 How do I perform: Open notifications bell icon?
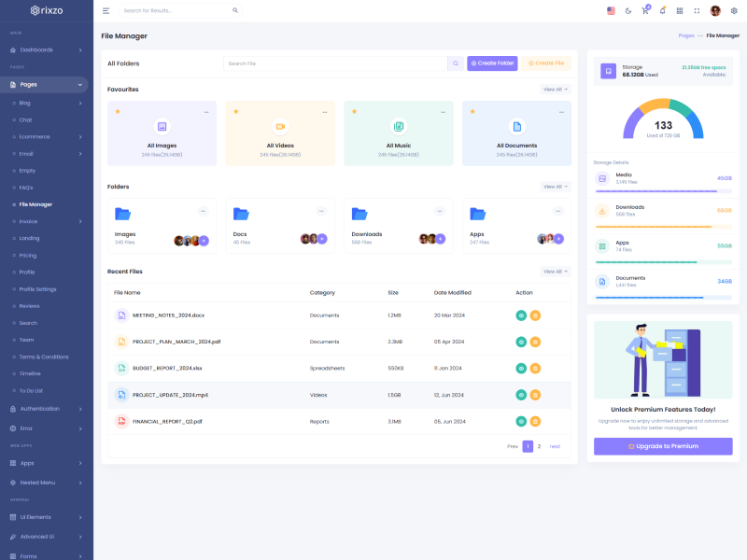[662, 10]
